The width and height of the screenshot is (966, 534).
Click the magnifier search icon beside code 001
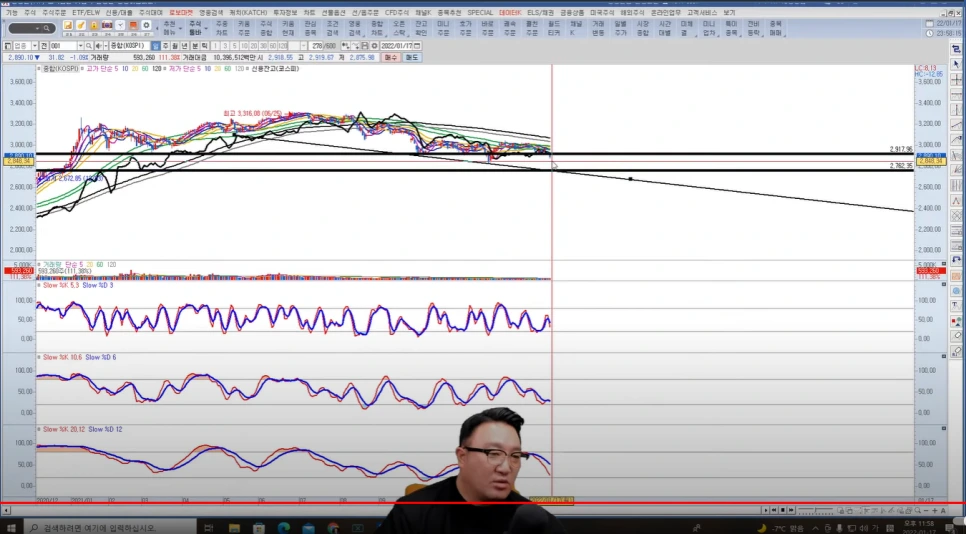[x=89, y=46]
